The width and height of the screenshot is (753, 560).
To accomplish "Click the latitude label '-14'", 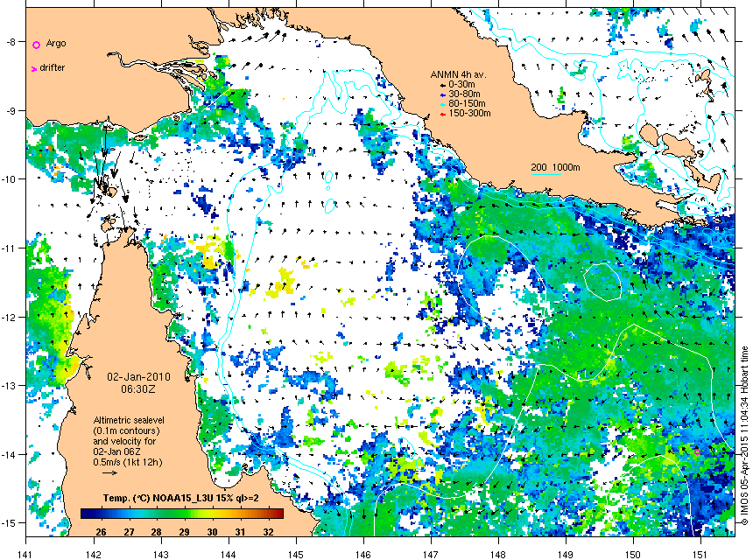I will click(x=9, y=454).
